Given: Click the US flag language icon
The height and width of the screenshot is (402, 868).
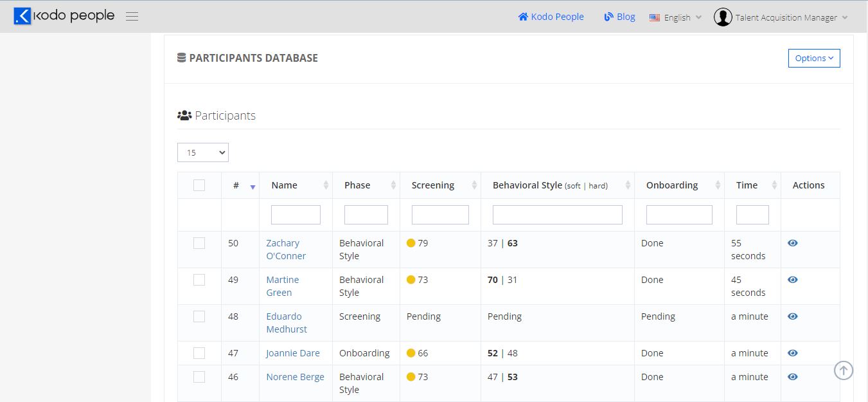Looking at the screenshot, I should tap(654, 18).
